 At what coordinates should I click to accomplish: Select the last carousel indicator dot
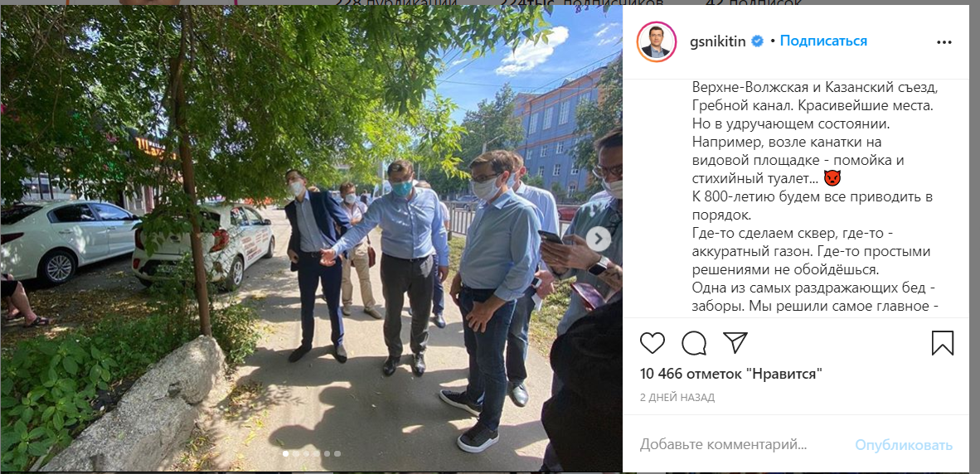click(337, 454)
